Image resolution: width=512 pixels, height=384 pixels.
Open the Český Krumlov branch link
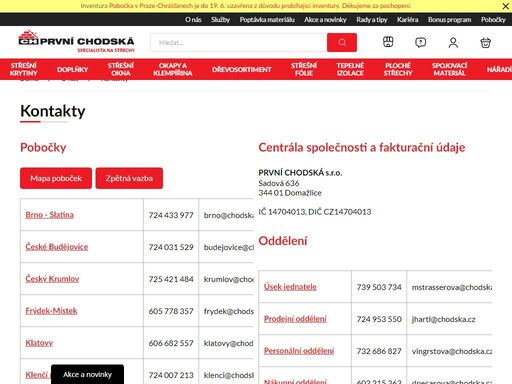pos(52,279)
